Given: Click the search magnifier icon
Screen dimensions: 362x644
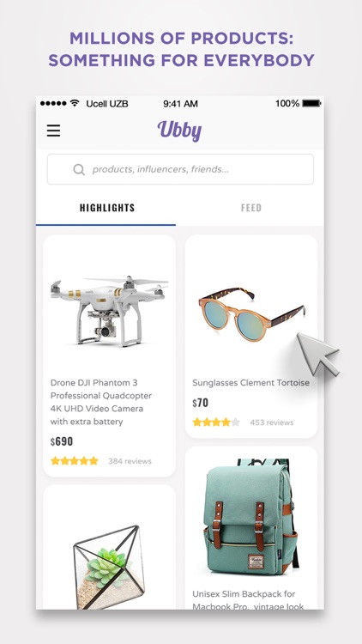Looking at the screenshot, I should click(79, 169).
